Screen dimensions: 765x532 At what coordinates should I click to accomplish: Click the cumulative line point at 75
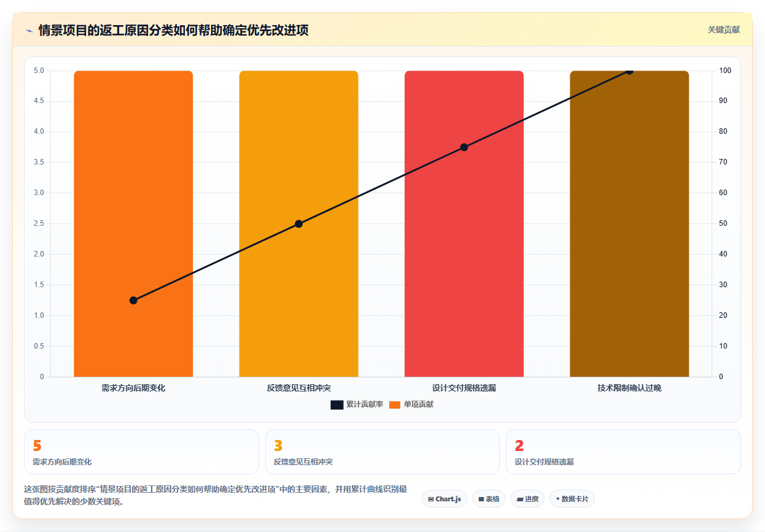pos(464,147)
